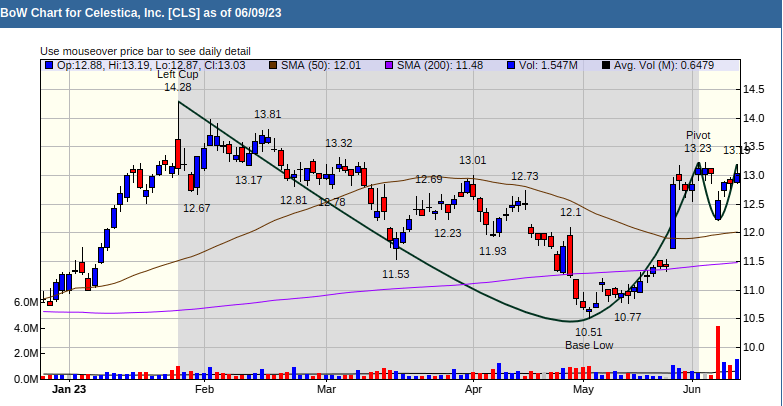Click the 11.93 price annotation
This screenshot has width=783, height=406.
tap(493, 251)
